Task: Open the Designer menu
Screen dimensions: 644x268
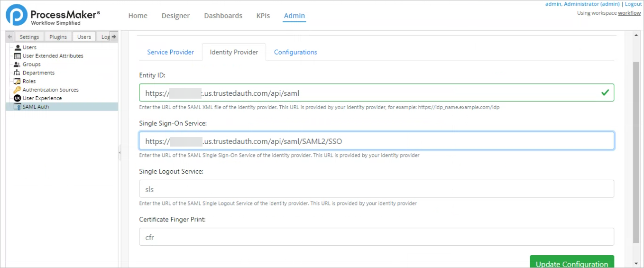Action: click(175, 16)
